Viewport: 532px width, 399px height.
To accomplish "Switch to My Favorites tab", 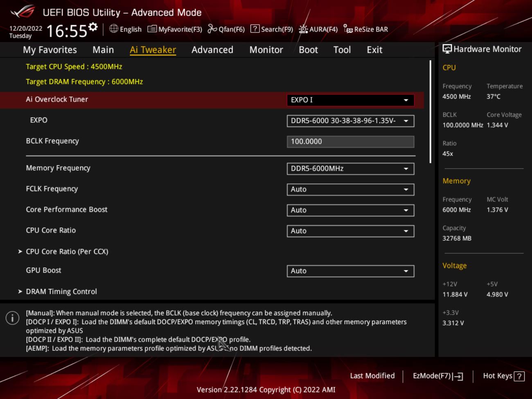I will 50,50.
